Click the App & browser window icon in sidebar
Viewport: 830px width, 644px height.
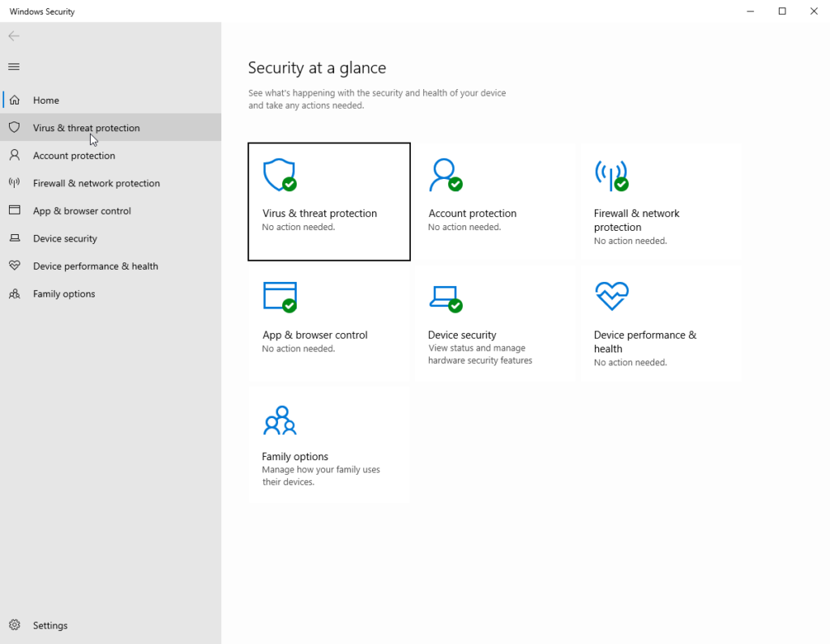[x=15, y=210]
